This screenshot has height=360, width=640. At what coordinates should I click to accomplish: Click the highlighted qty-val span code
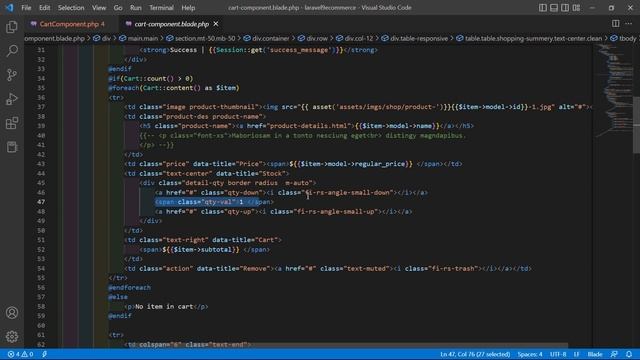(x=207, y=202)
